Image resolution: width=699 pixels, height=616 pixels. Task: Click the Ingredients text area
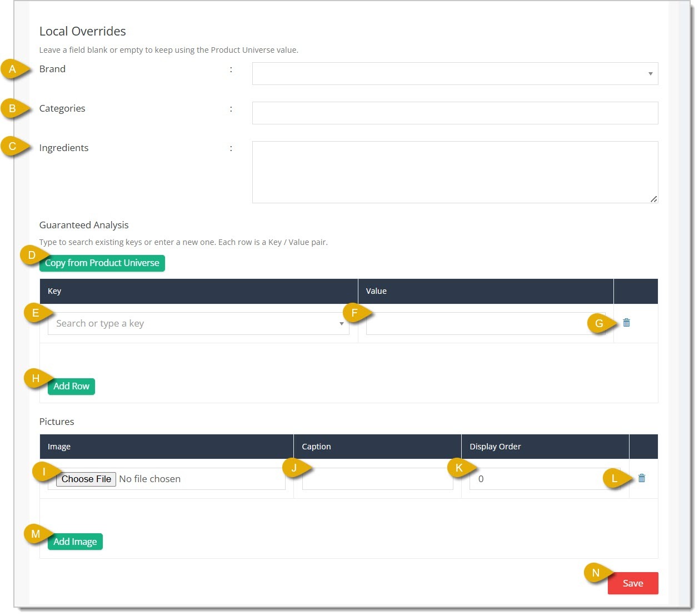tap(455, 172)
